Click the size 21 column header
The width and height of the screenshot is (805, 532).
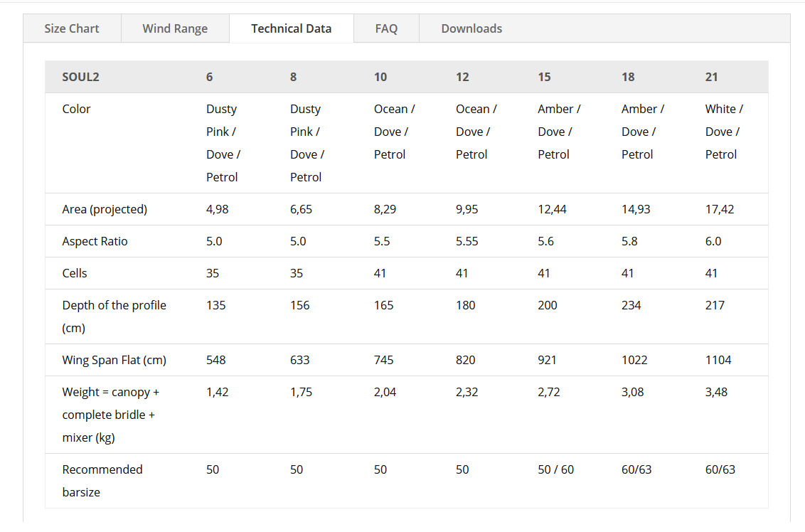pos(711,77)
